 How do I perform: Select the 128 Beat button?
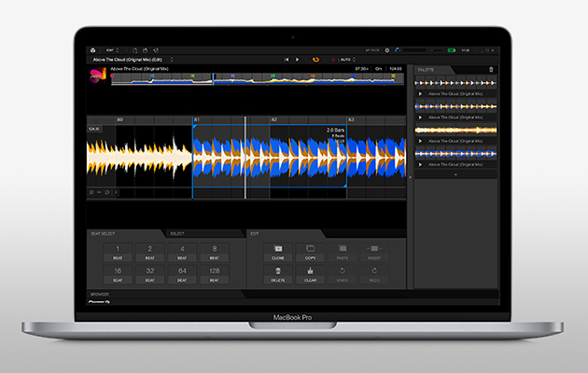pos(215,274)
